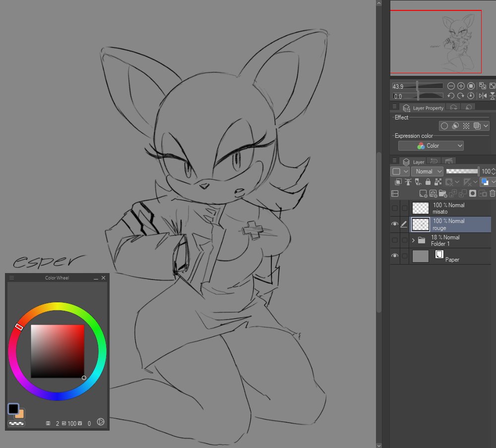Screen dimensions: 496x448
Task: Show Folder 1 layer folder
Action: tap(395, 240)
